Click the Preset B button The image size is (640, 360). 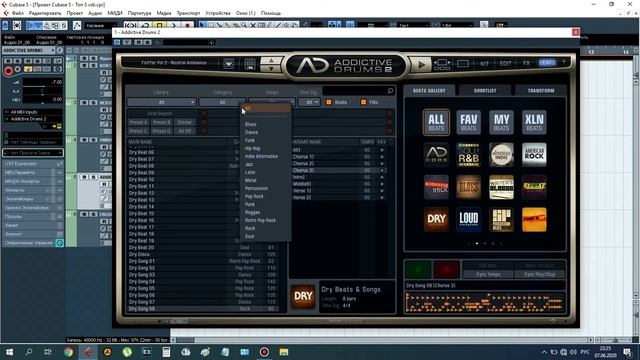coord(161,122)
